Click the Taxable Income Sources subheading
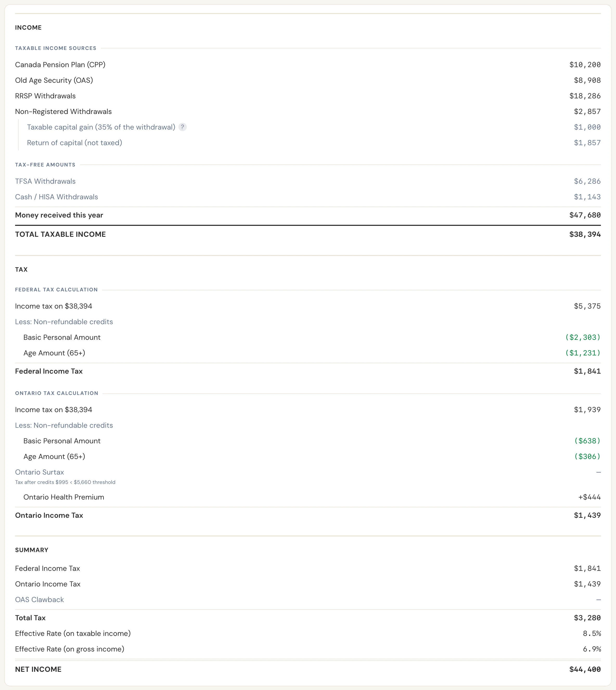The width and height of the screenshot is (616, 690). 56,48
